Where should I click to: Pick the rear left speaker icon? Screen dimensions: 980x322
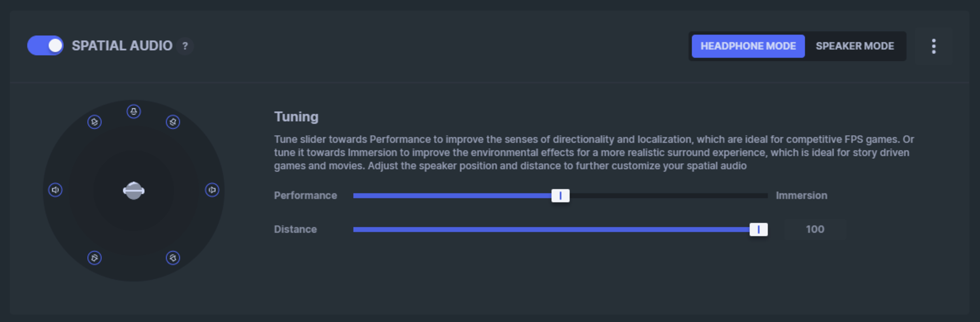coord(94,258)
